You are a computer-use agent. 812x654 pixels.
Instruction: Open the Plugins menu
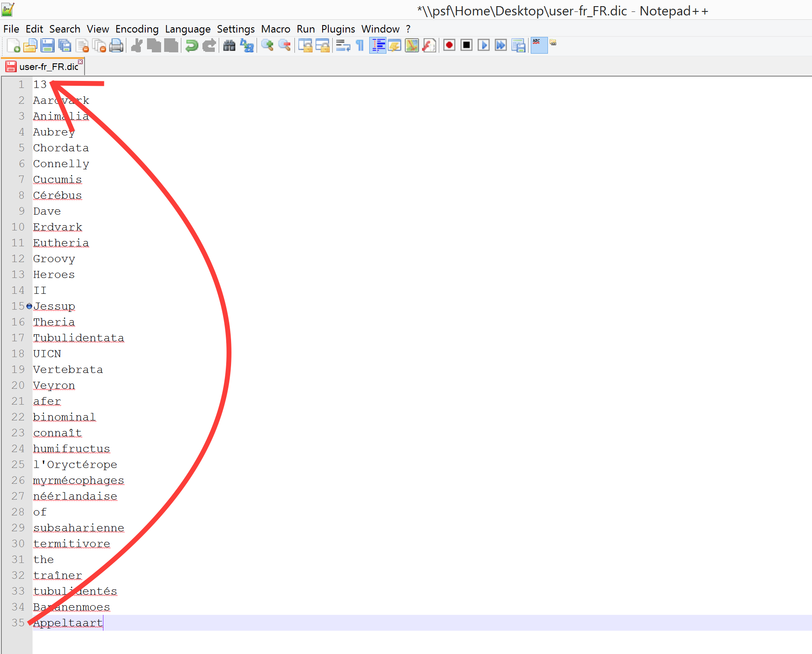(x=338, y=29)
